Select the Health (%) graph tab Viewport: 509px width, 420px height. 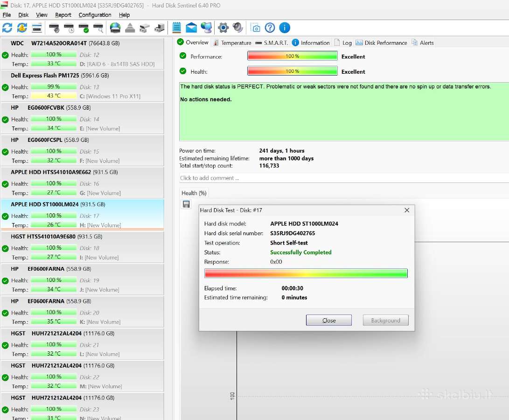pos(194,193)
